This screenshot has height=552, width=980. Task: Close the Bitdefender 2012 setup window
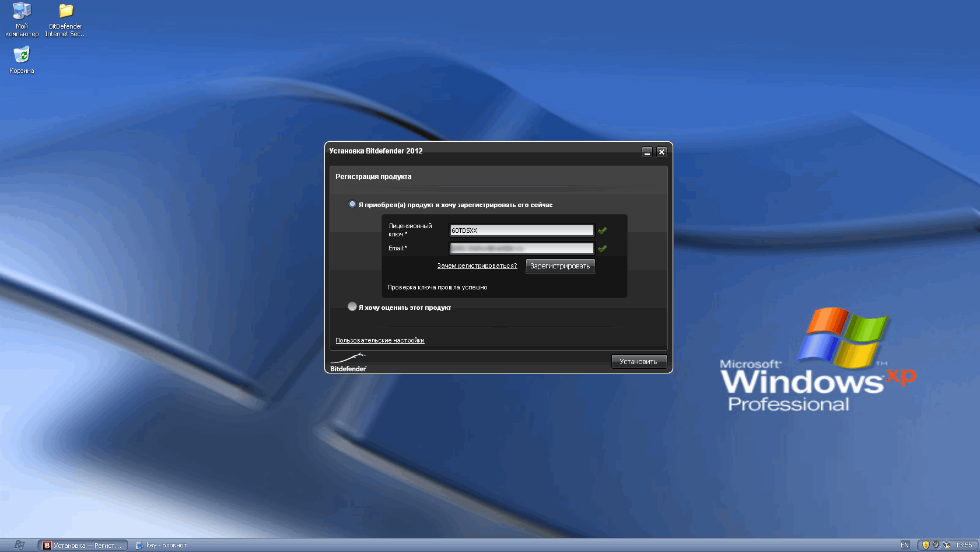tap(661, 152)
